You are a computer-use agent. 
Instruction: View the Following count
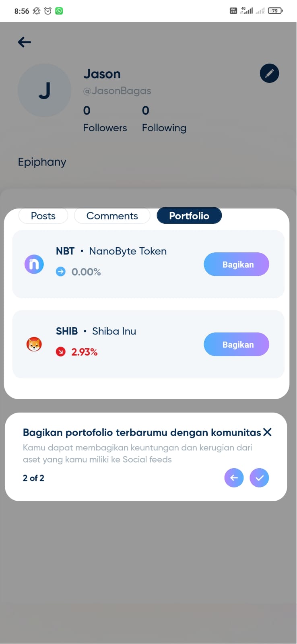tap(164, 119)
